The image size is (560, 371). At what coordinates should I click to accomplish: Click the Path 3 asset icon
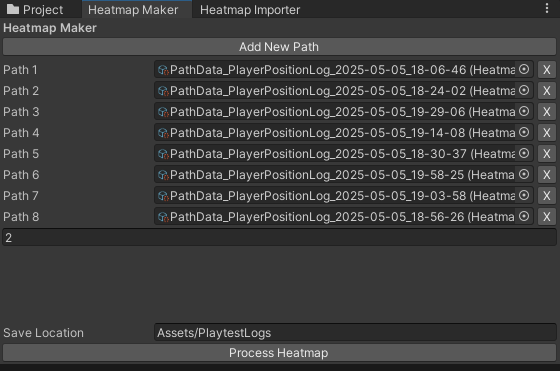(x=163, y=112)
